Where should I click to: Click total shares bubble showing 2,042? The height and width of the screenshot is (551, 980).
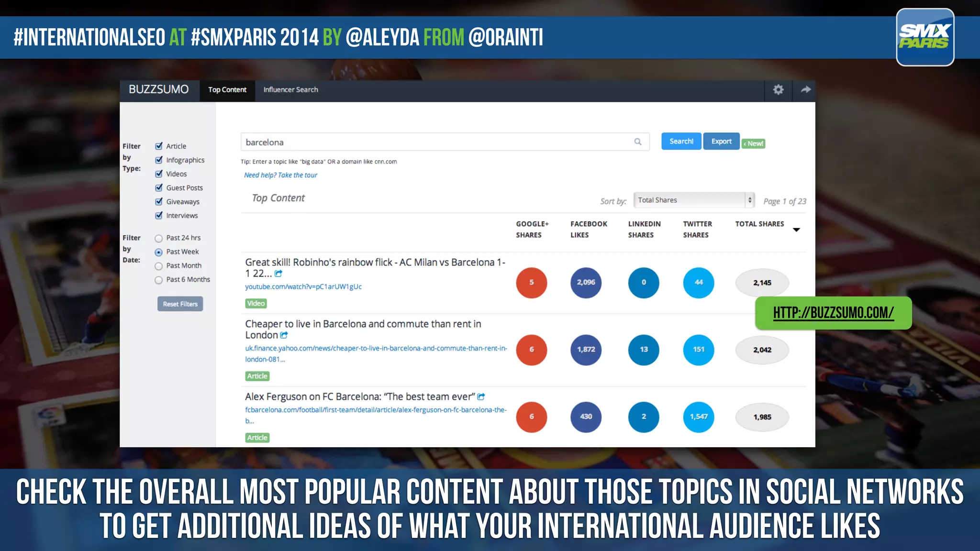(762, 350)
